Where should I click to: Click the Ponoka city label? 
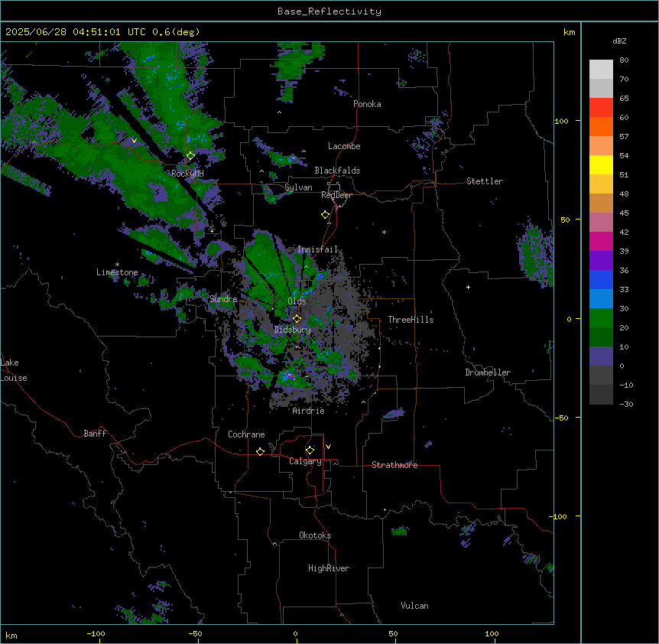[367, 104]
